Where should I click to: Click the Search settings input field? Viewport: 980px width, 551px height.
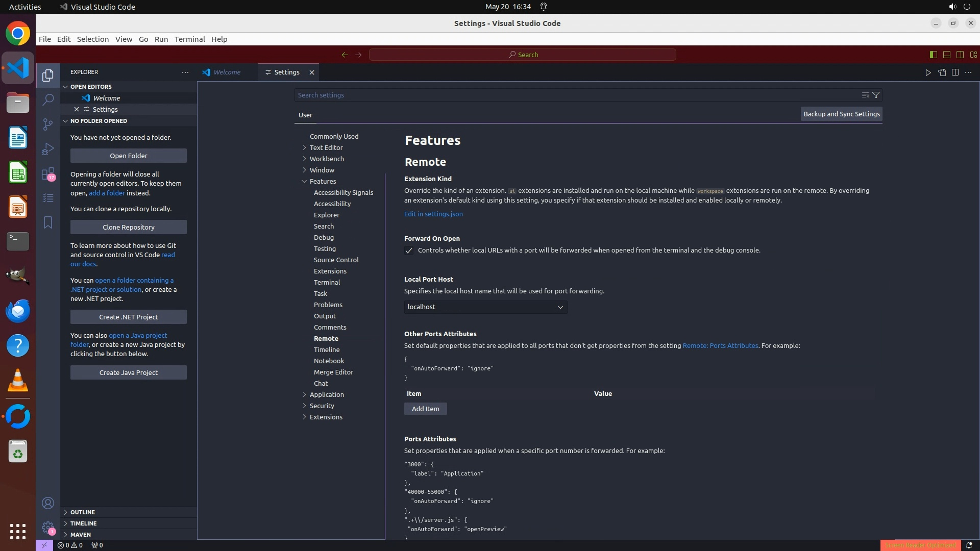[577, 95]
